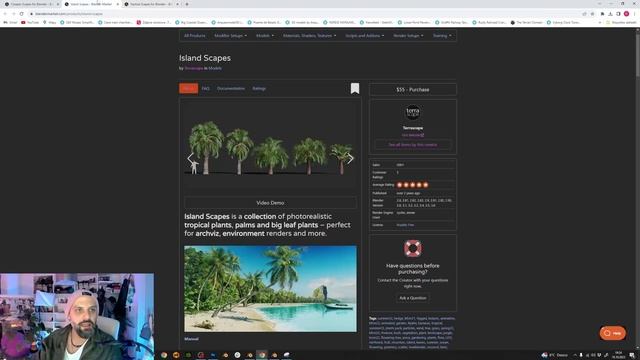Click the $55 - Purchase button
Screen dimensions: 640x360
point(413,89)
